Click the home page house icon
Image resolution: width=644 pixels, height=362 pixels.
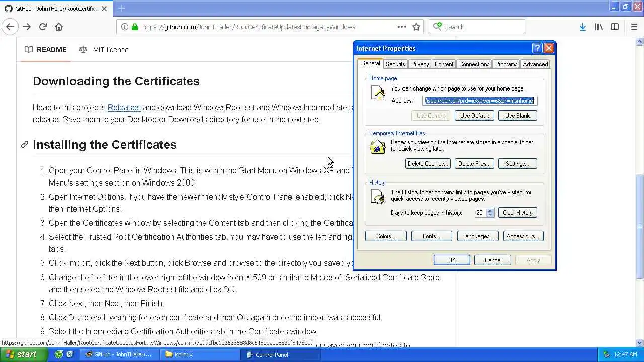(377, 93)
